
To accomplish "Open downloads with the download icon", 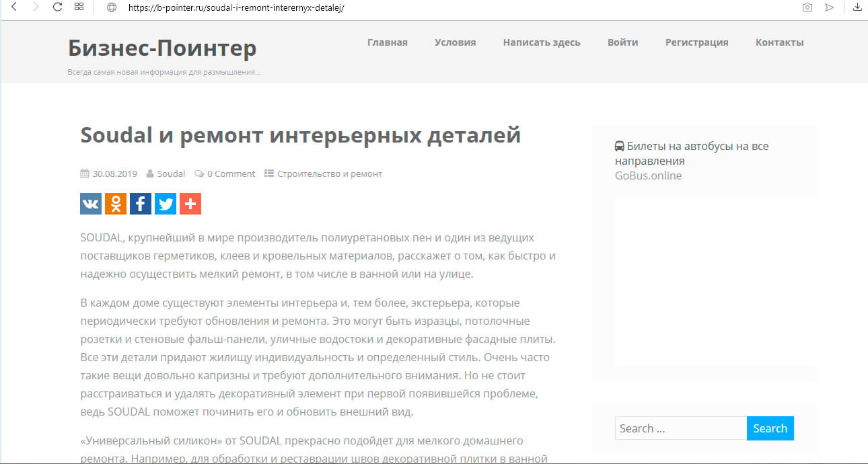I will (857, 7).
